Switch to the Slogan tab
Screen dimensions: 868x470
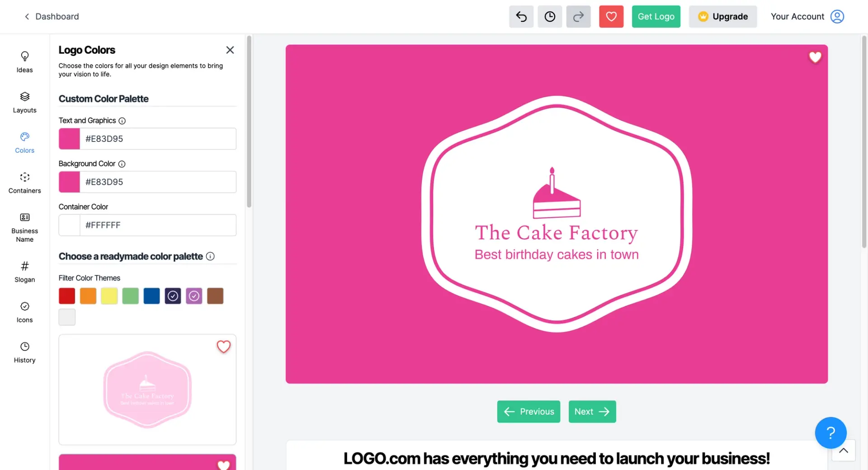(24, 272)
